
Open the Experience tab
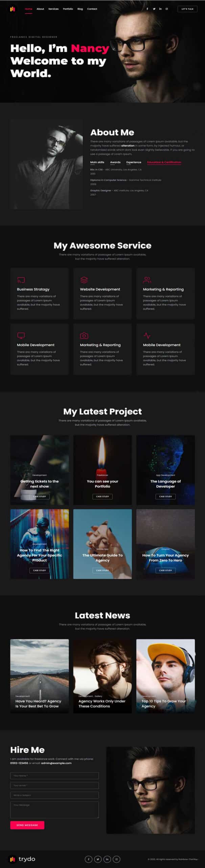134,162
